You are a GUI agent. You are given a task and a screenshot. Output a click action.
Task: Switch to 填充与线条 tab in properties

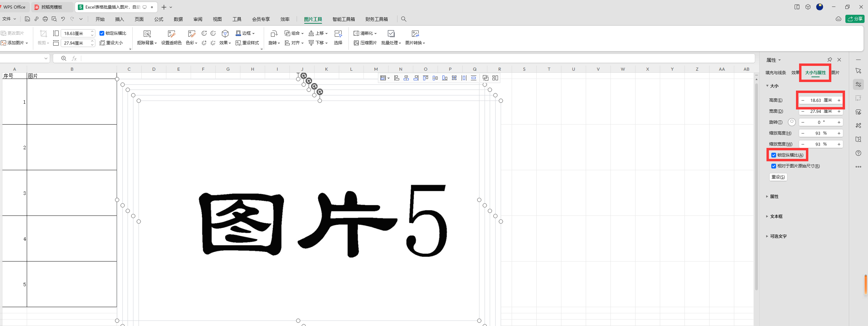tap(776, 73)
